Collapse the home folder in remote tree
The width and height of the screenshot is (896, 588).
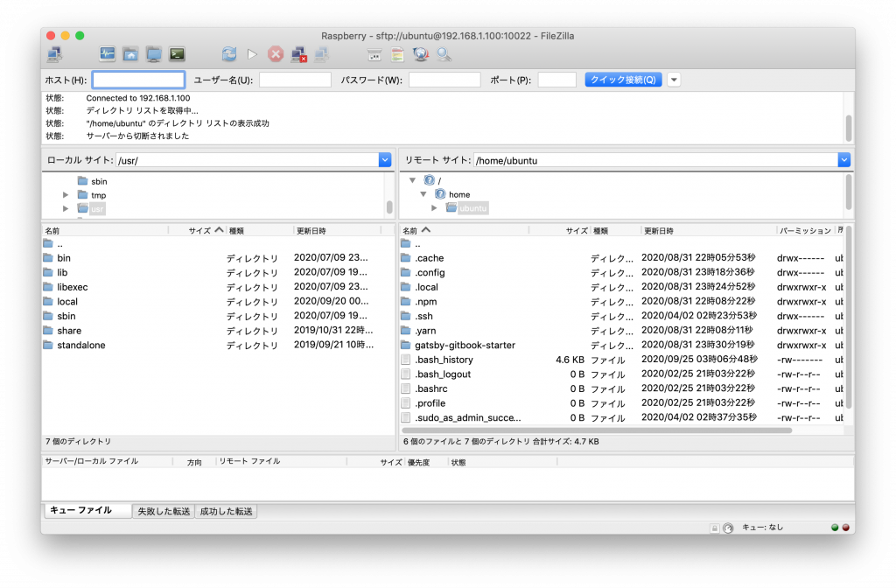(423, 194)
